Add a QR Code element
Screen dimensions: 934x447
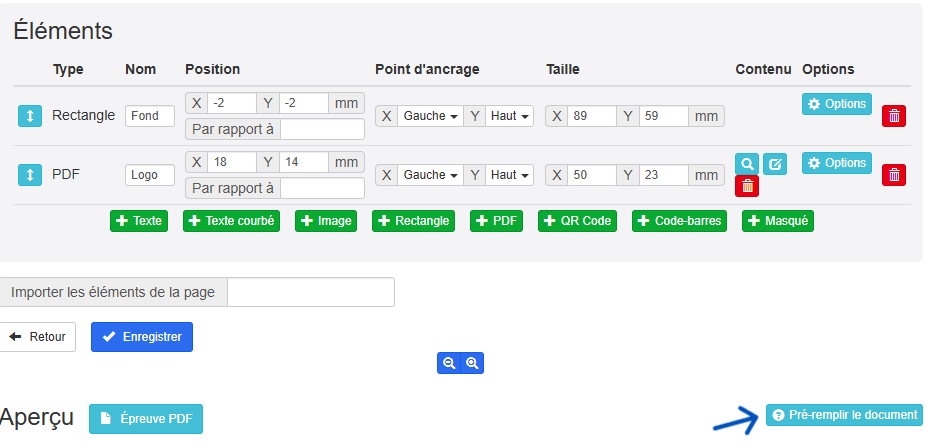click(579, 221)
